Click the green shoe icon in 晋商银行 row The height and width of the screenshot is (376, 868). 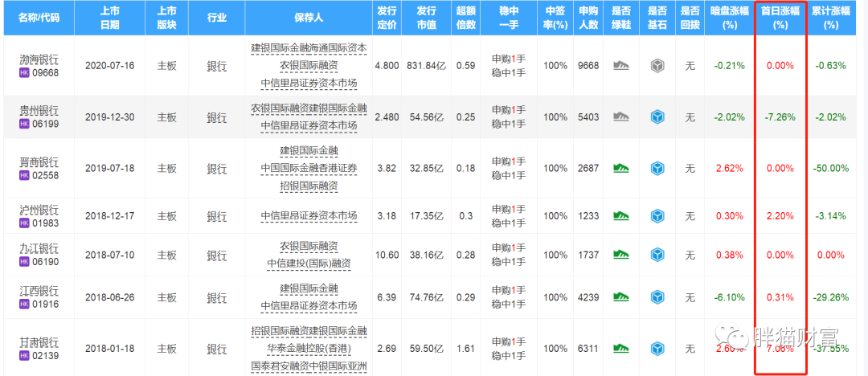pos(621,168)
